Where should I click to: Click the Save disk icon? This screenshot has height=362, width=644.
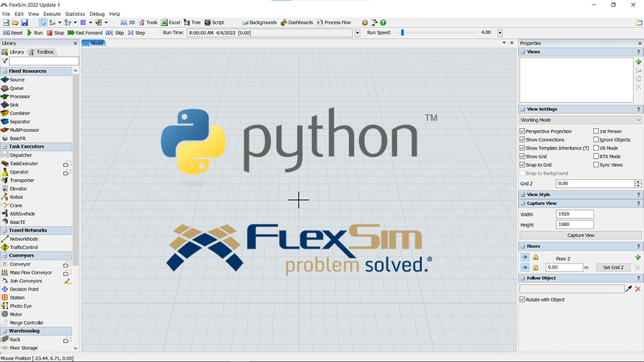tap(24, 23)
